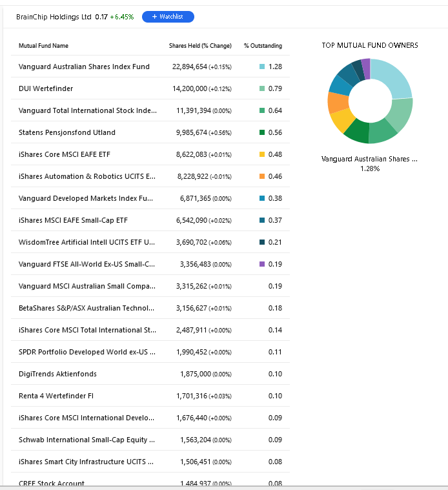Viewport: 448px width, 490px height.
Task: Select iShares Automation & Robotics UCITS row
Action: [x=150, y=176]
